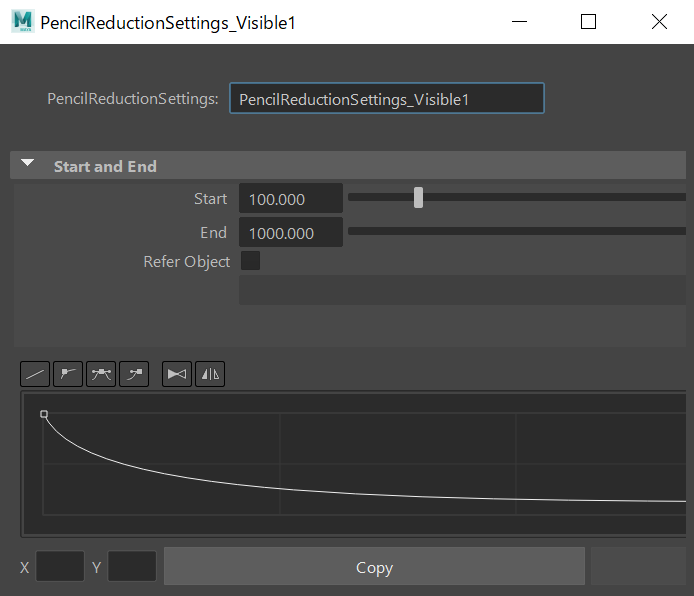Click the Maya logo in title bar
694x596 pixels.
tap(22, 22)
